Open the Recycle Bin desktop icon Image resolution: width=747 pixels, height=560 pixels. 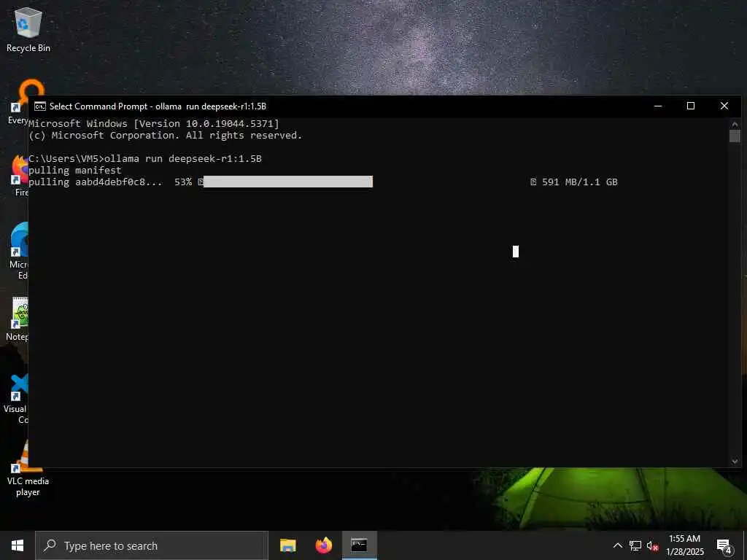click(28, 29)
